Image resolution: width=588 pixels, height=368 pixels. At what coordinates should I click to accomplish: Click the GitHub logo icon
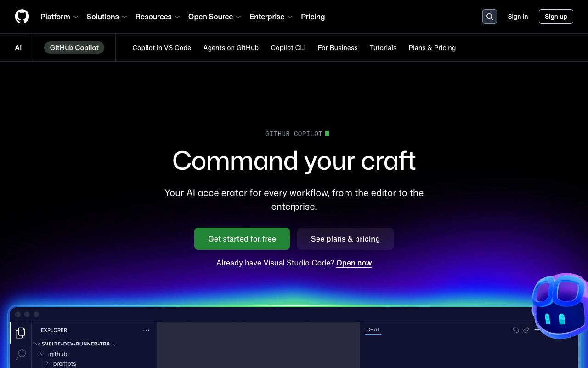click(x=22, y=17)
